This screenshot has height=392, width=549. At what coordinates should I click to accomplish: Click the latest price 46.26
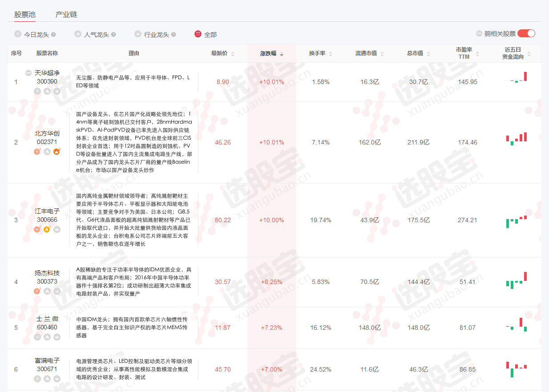click(222, 142)
